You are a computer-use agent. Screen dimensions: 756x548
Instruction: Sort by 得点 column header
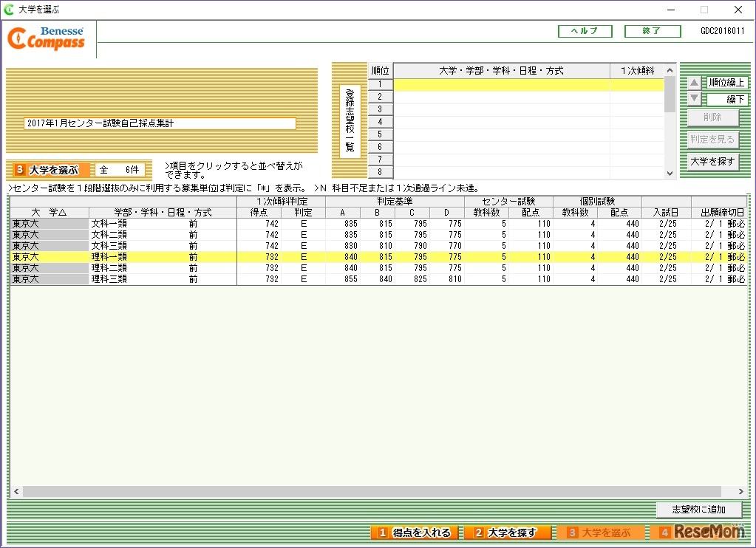click(259, 212)
